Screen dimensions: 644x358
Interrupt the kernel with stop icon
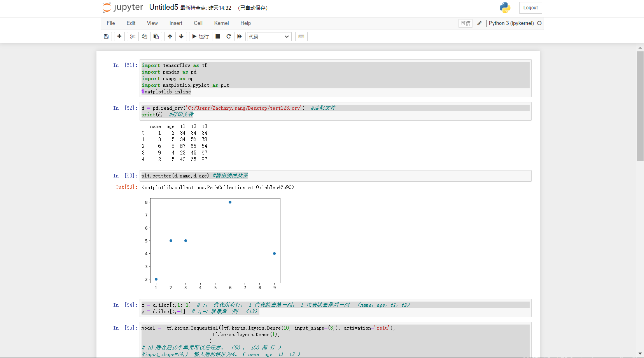point(218,37)
